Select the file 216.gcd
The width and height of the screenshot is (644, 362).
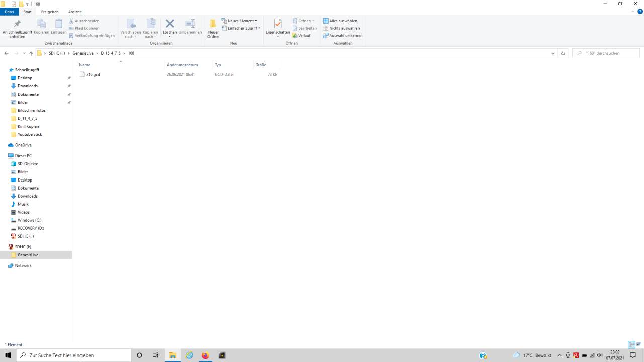[x=93, y=75]
